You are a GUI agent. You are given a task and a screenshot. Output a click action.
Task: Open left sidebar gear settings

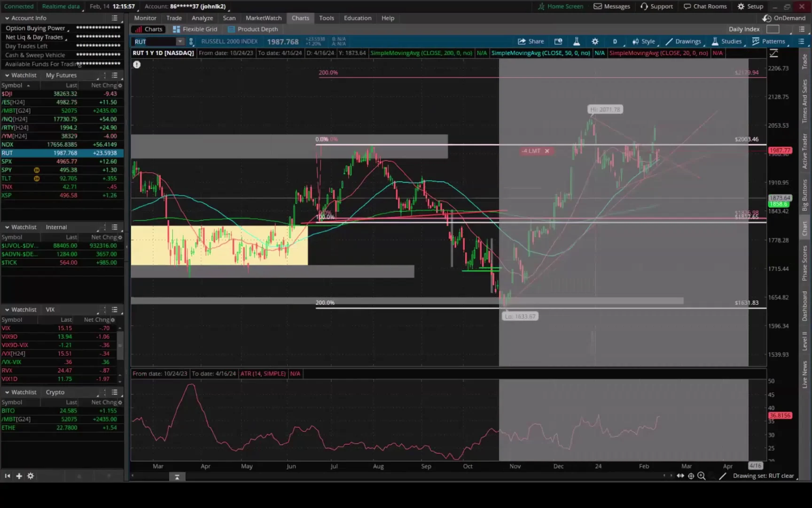(x=31, y=476)
